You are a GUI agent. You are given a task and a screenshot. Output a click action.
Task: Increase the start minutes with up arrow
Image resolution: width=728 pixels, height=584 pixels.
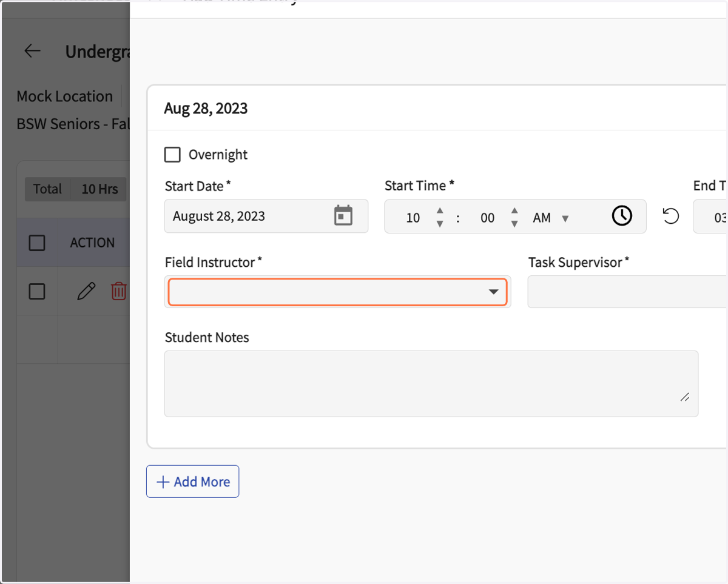(514, 210)
